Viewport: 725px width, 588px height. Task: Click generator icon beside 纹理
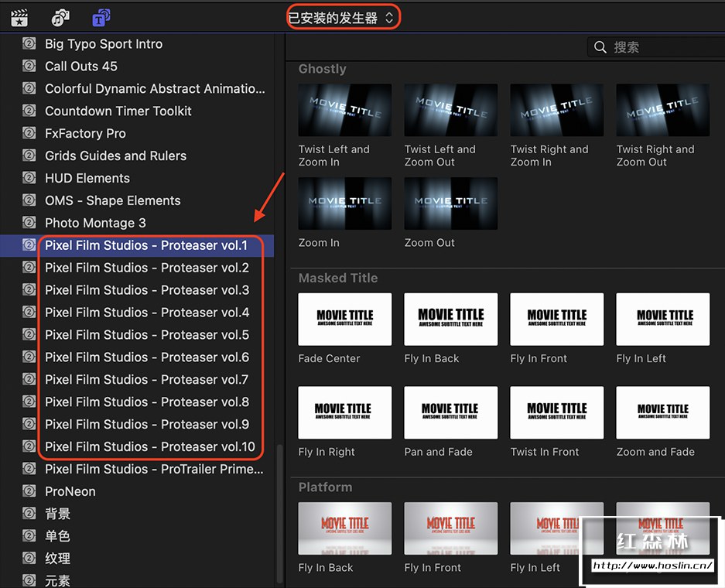click(29, 559)
